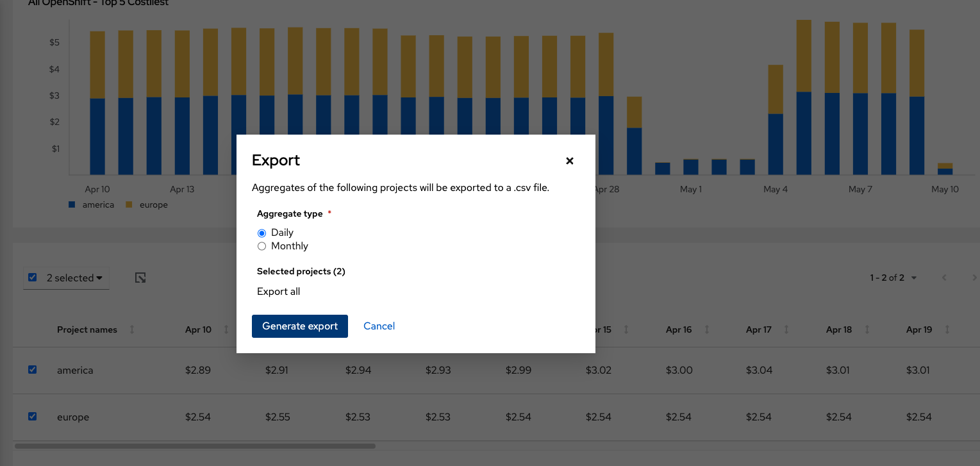This screenshot has width=980, height=466.
Task: Select the Daily aggregate type
Action: (262, 233)
